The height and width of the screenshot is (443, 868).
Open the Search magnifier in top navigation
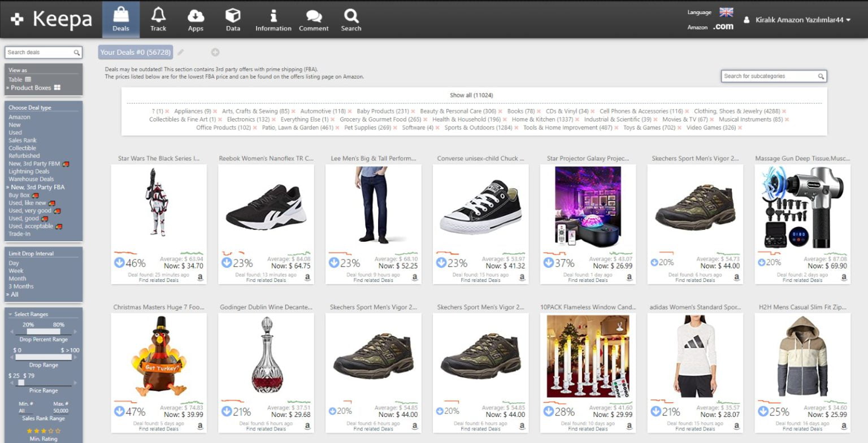[351, 20]
